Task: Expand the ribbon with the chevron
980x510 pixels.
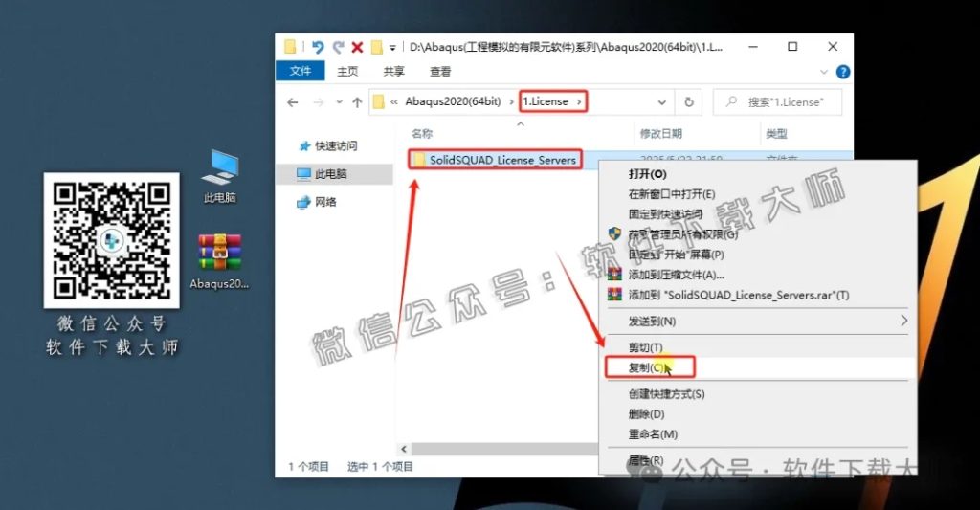Action: click(823, 72)
